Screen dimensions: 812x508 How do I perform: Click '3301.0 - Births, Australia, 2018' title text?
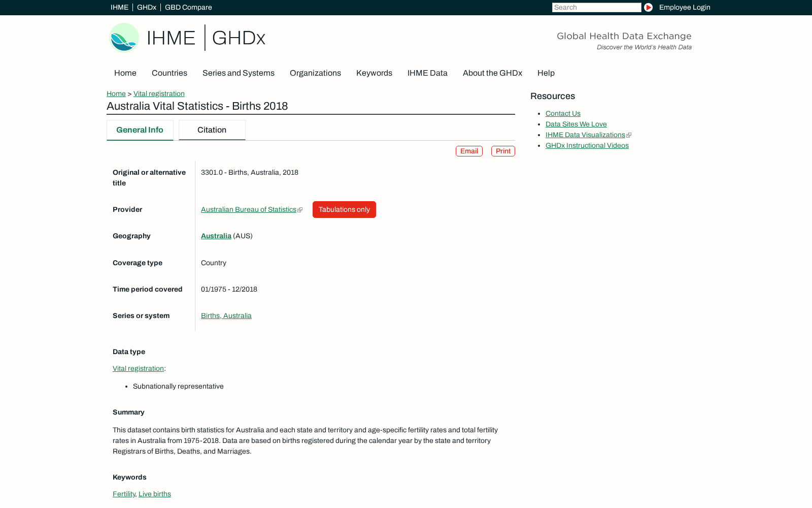tap(250, 173)
